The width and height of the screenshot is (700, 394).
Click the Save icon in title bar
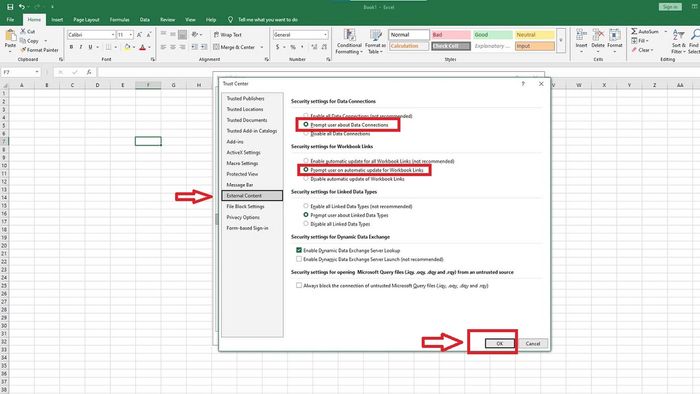(x=10, y=7)
